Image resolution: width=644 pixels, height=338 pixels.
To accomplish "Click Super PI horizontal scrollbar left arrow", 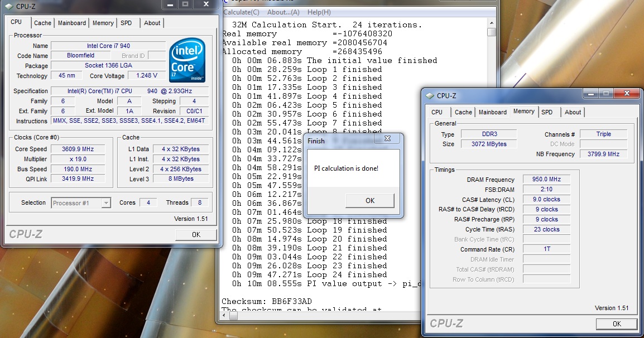I will (x=224, y=316).
